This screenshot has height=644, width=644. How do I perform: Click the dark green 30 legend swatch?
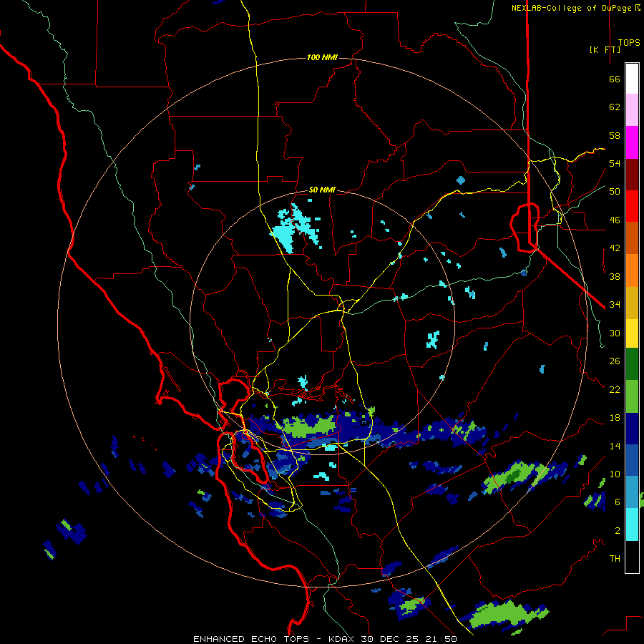tap(632, 364)
